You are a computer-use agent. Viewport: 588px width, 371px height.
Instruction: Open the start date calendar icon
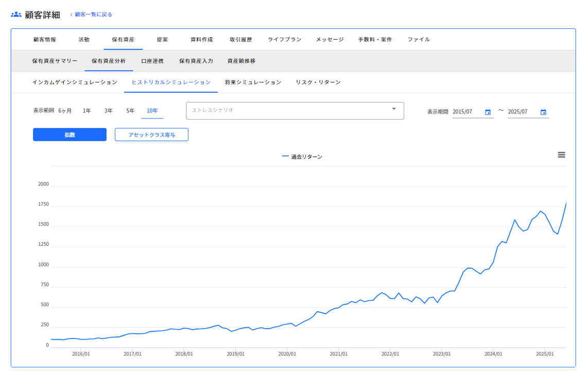(x=488, y=112)
